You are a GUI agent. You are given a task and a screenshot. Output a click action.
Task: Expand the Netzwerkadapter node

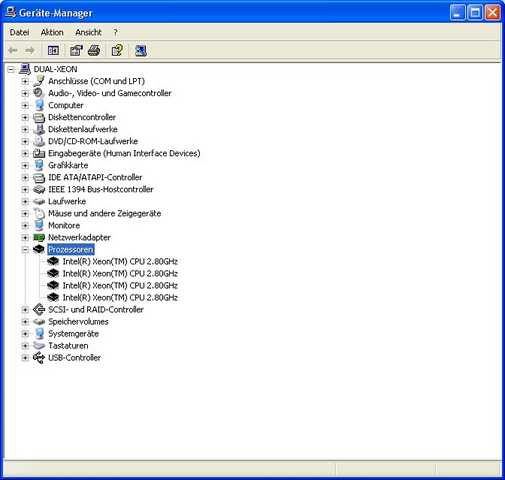[x=25, y=238]
